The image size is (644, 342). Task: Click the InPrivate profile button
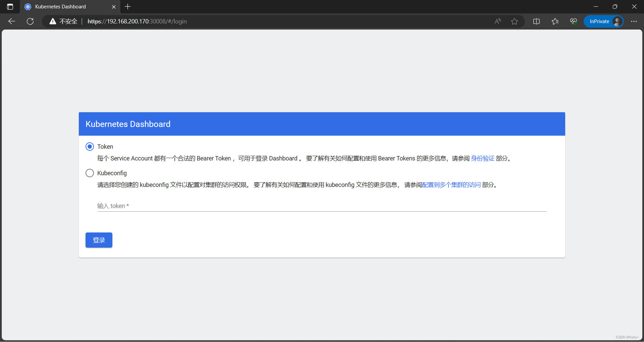click(x=604, y=21)
